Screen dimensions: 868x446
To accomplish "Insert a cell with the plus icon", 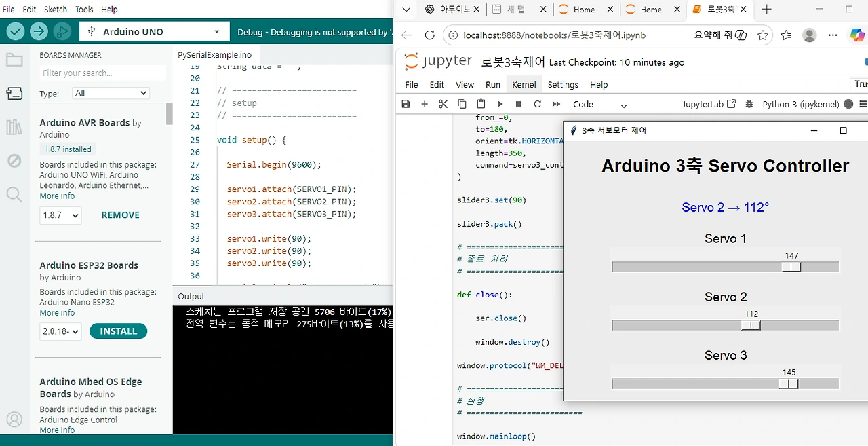I will click(x=425, y=104).
